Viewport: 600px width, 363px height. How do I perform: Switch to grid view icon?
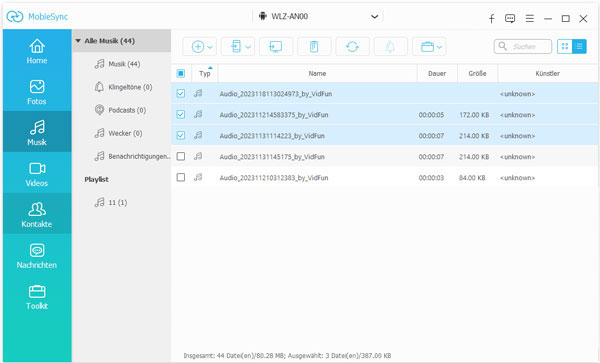point(564,46)
